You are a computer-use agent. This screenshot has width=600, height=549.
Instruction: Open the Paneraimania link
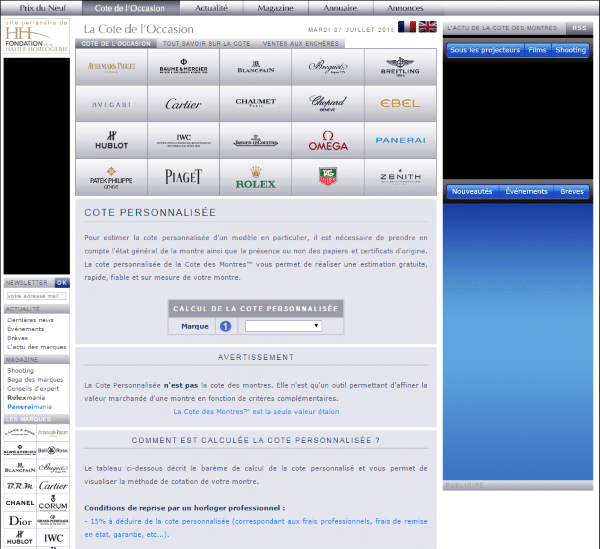click(29, 407)
